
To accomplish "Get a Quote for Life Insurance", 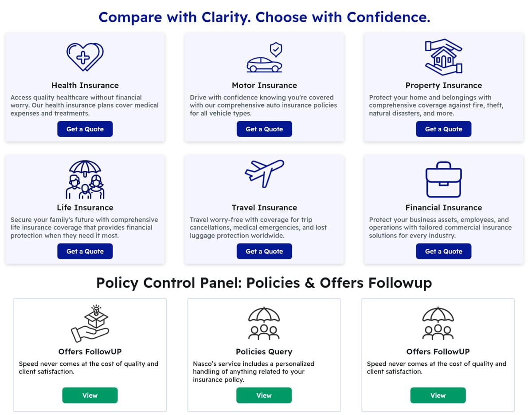I will (x=85, y=251).
